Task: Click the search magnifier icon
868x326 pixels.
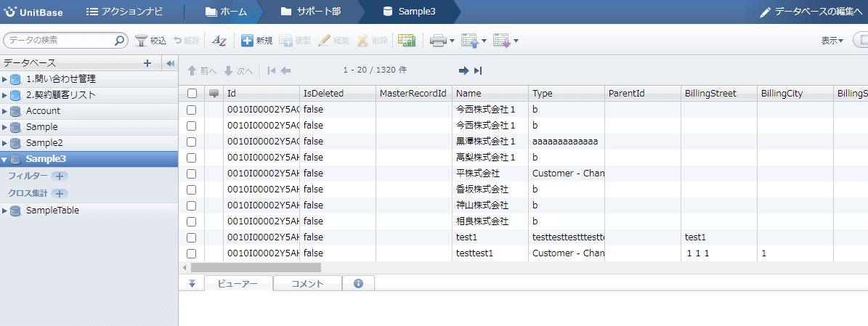Action: (x=120, y=41)
